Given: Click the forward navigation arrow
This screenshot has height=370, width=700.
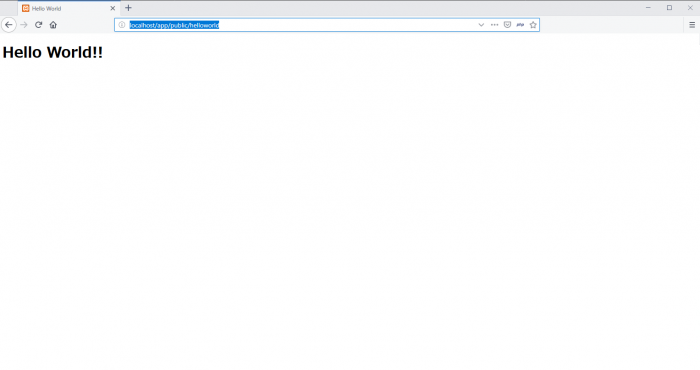Looking at the screenshot, I should click(x=24, y=25).
